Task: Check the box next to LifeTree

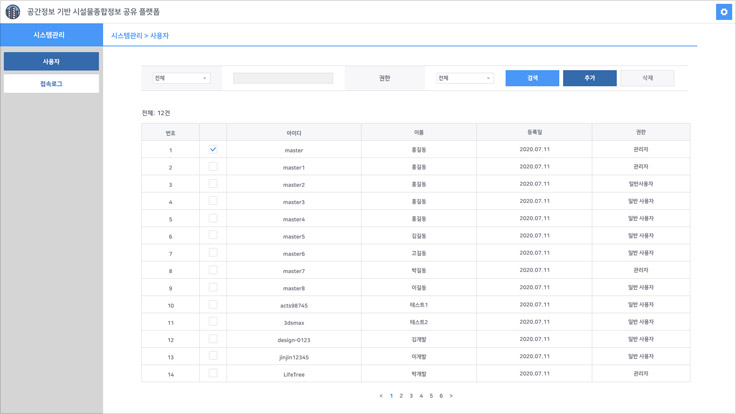Action: click(213, 374)
